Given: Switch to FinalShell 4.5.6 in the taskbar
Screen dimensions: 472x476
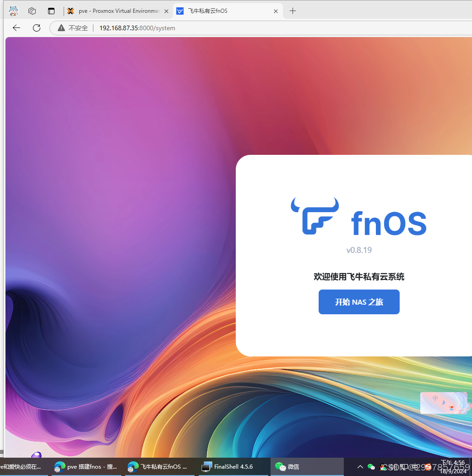Looking at the screenshot, I should click(233, 466).
